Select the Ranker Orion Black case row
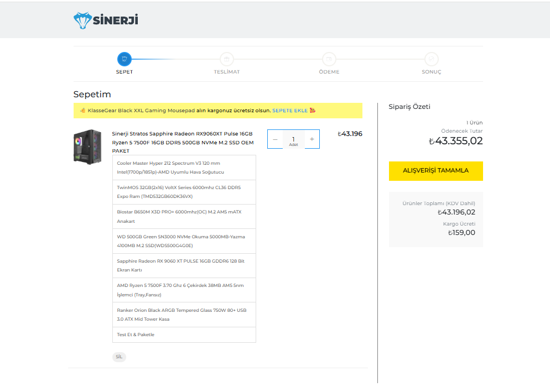Image resolution: width=550 pixels, height=392 pixels. pyautogui.click(x=184, y=315)
